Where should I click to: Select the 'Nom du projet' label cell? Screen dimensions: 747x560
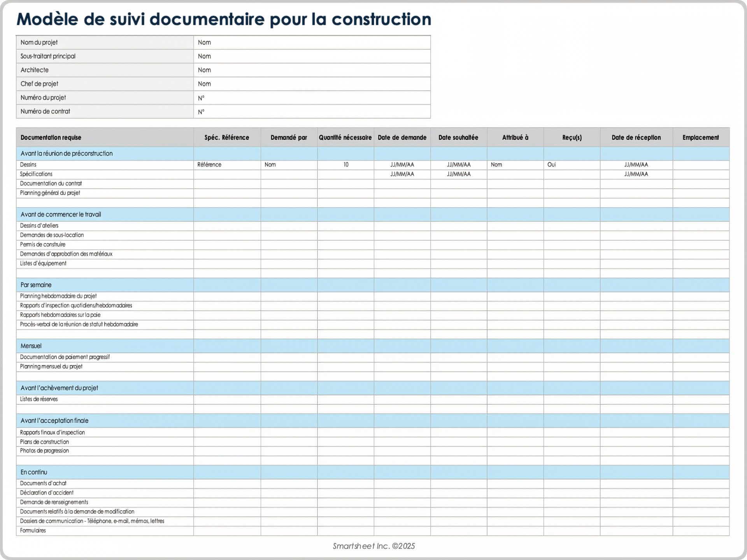(105, 42)
